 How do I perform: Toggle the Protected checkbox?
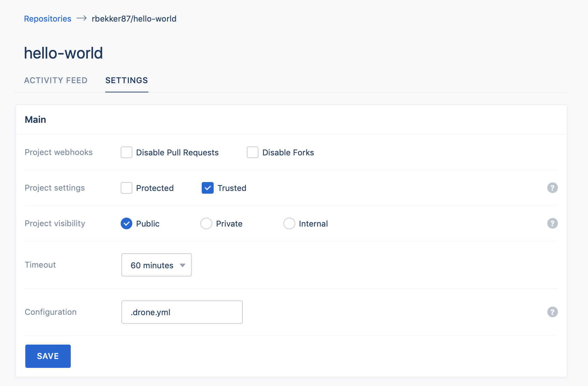(126, 188)
